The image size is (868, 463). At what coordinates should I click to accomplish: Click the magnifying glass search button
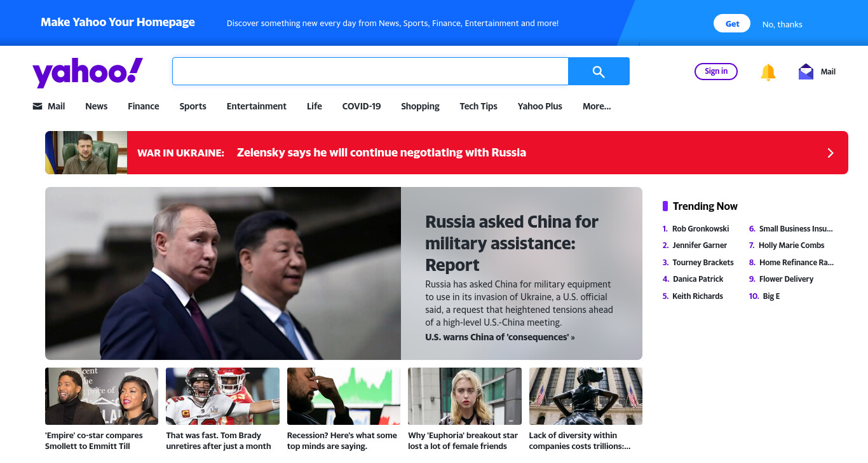[x=599, y=71]
